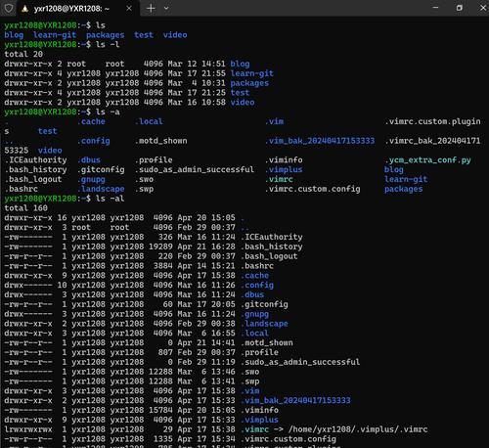Viewport: 489px width, 448px height.
Task: Click symlink target '/home/yxr1208/.vimplus/.vimrc'
Action: [x=358, y=429]
